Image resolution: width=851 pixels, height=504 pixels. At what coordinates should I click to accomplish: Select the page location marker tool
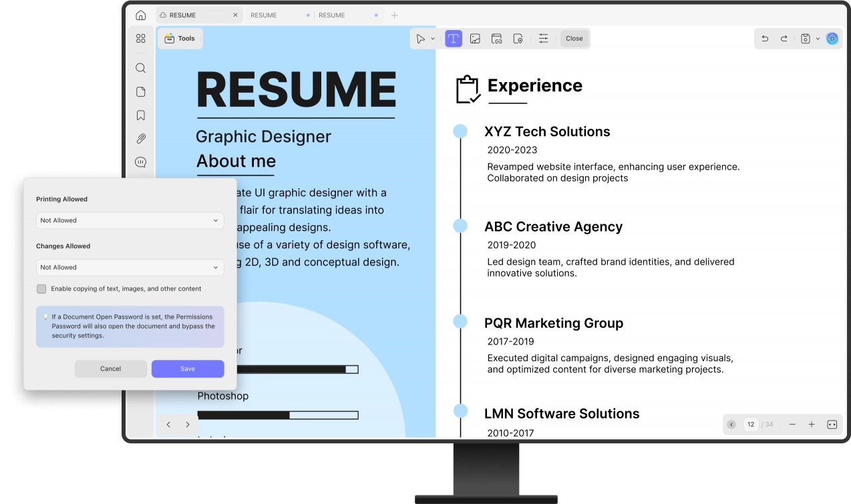point(518,39)
